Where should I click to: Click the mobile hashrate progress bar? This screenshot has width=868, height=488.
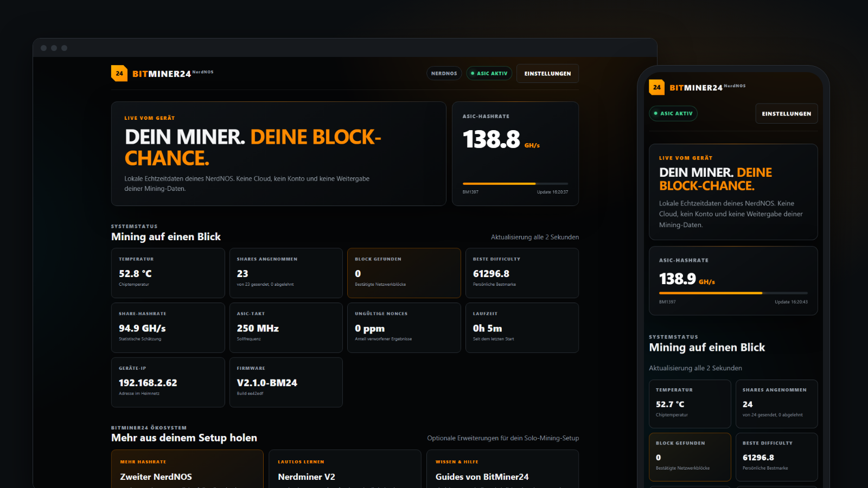coord(733,293)
